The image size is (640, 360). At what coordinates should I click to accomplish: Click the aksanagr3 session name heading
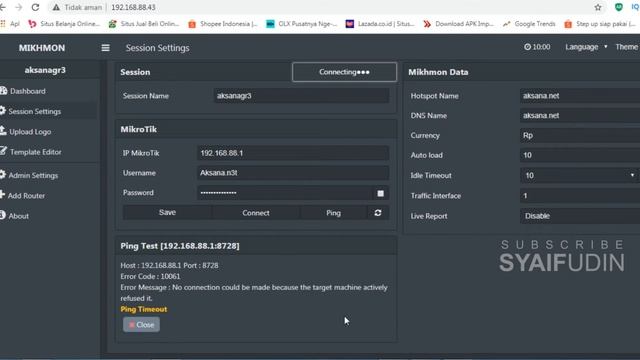click(x=45, y=70)
